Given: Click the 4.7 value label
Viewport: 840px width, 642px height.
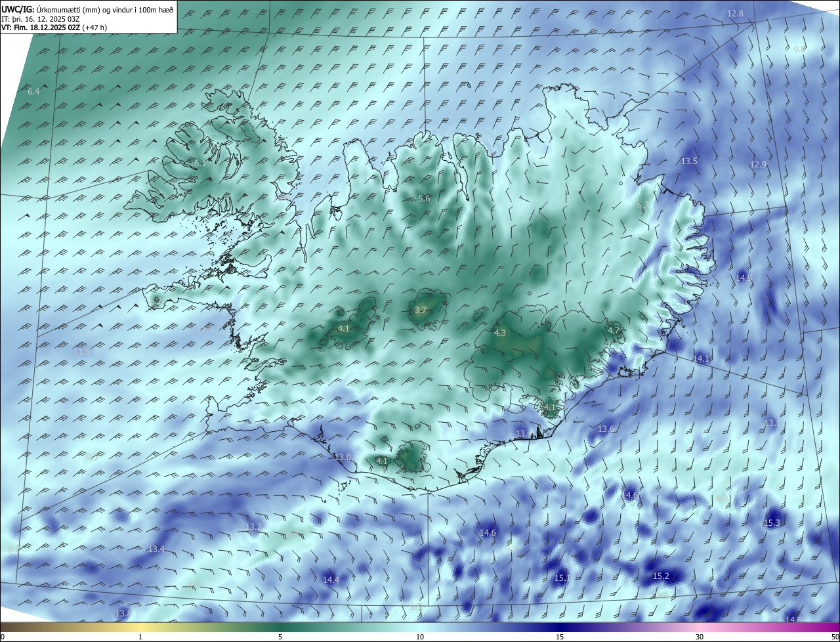Looking at the screenshot, I should pos(614,330).
